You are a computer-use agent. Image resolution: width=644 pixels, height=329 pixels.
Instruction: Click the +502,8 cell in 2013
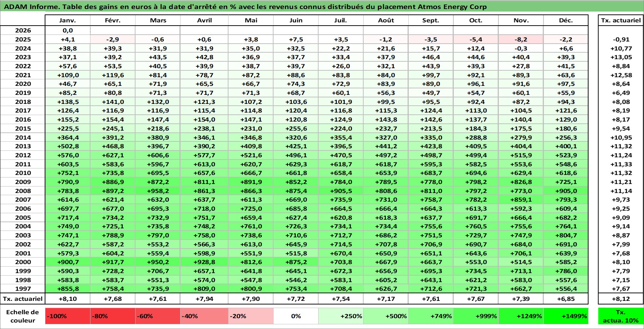pos(68,146)
